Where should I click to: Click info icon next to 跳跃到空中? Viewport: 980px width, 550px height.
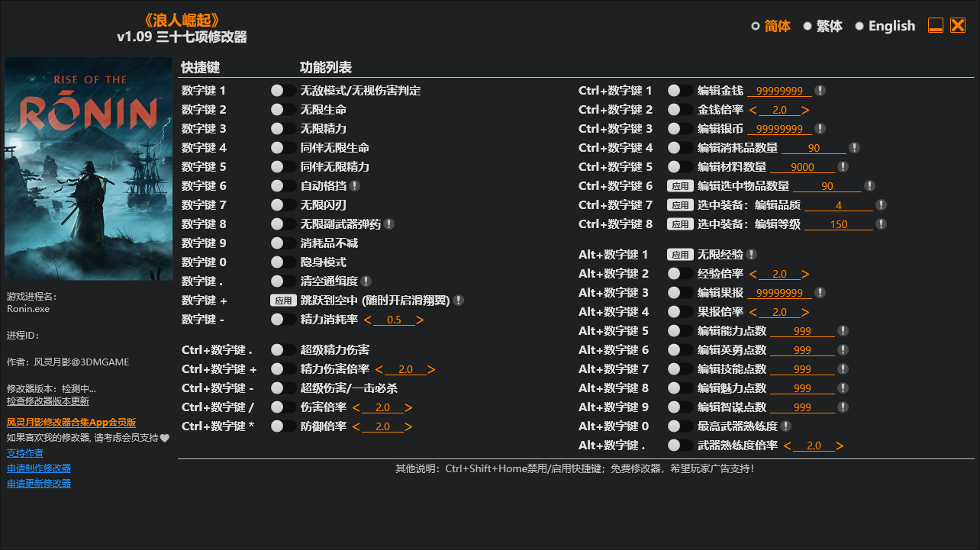pos(459,301)
